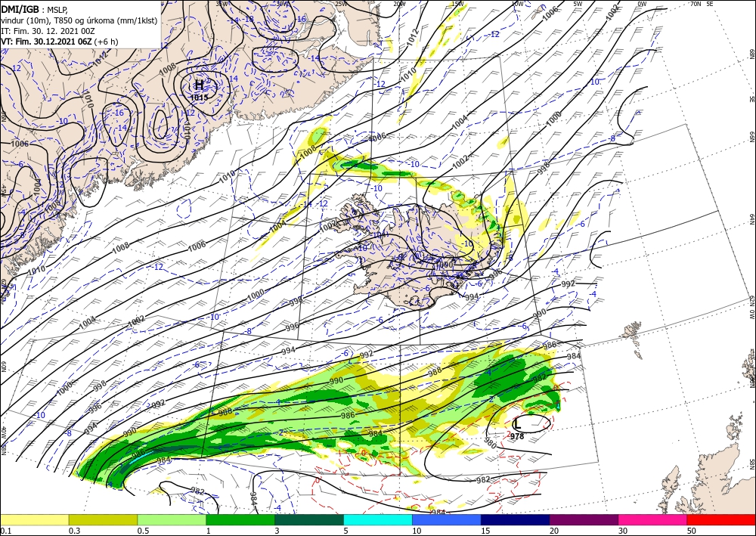The image size is (756, 536).
Task: Click the 70N label on the top edge
Action: [696, 3]
